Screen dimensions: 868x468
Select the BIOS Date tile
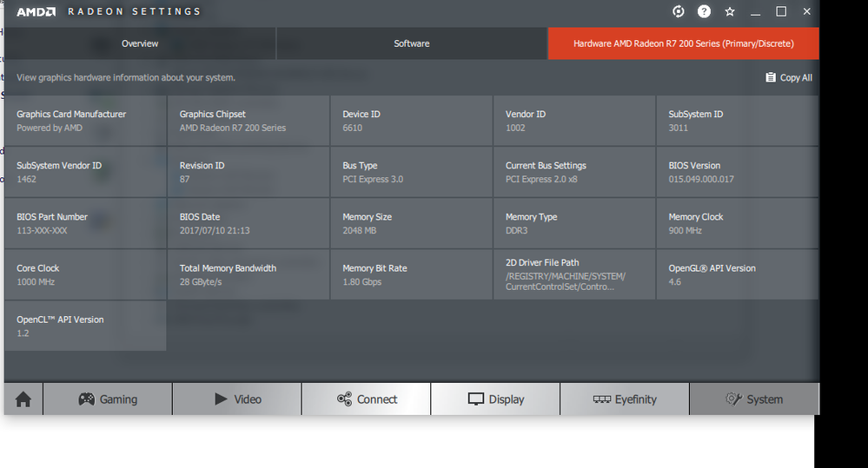(x=248, y=223)
